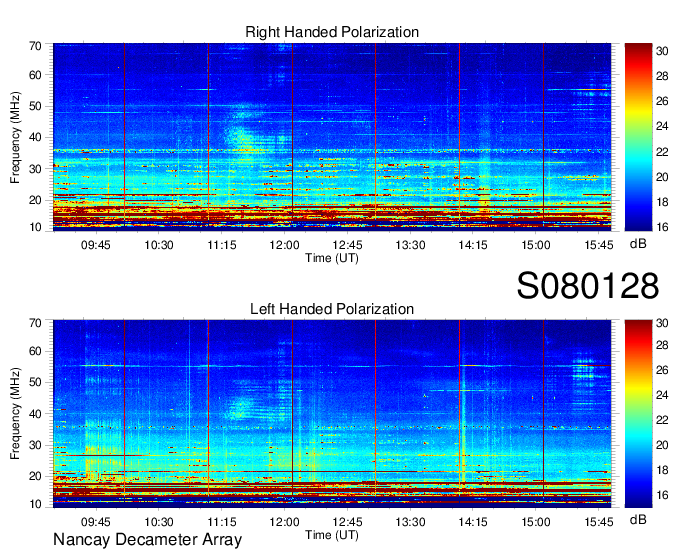The width and height of the screenshot is (680, 552).
Task: Click the 13:30 tick of the top plot
Action: click(x=410, y=245)
